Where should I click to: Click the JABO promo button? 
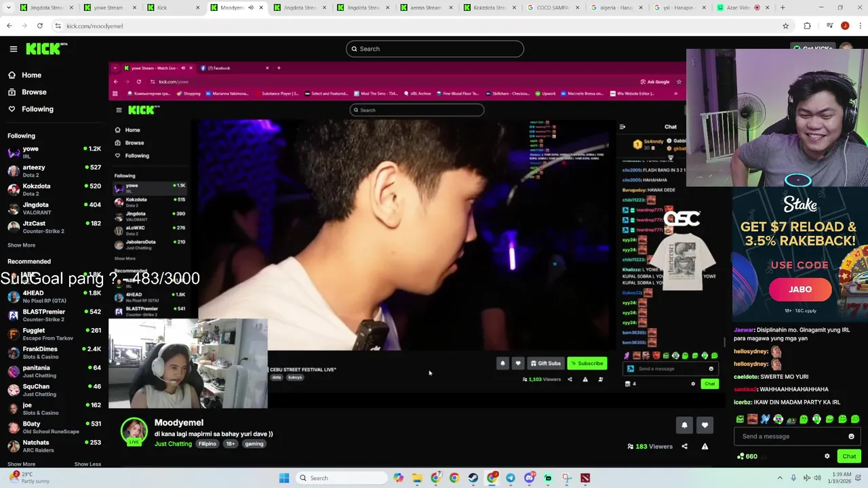[800, 289]
